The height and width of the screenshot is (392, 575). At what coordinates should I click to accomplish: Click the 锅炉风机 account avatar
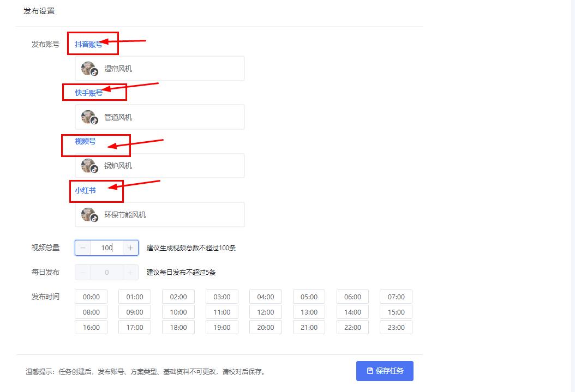coord(88,165)
